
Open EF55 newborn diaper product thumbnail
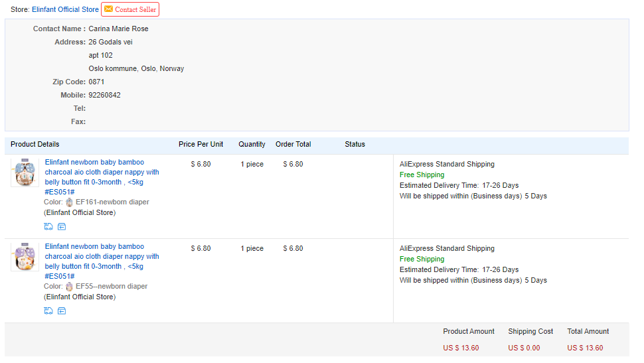coord(25,257)
